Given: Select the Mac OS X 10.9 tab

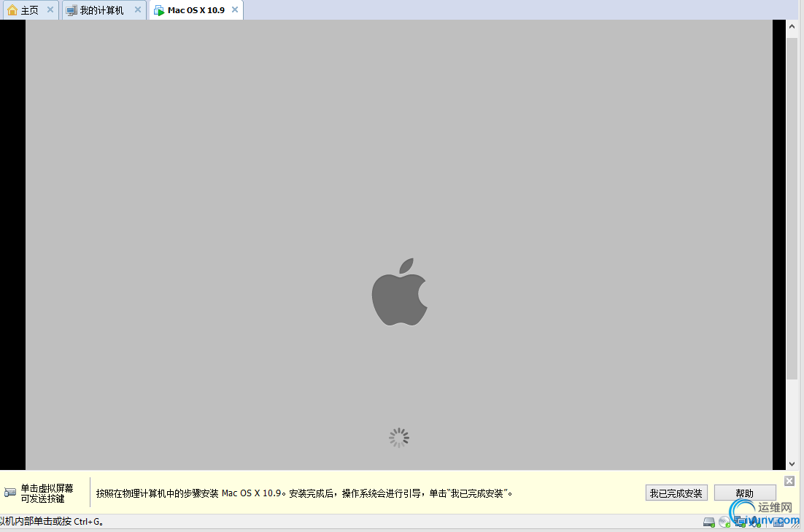Looking at the screenshot, I should [196, 10].
